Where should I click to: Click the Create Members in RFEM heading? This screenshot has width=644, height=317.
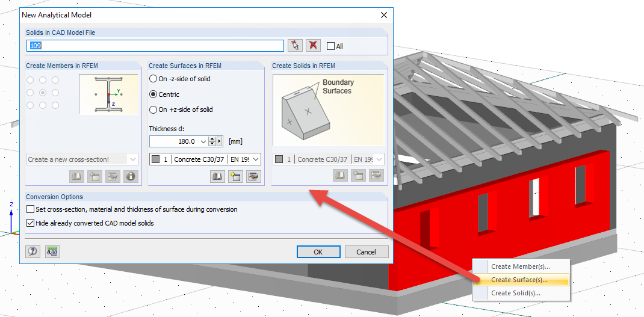click(62, 66)
